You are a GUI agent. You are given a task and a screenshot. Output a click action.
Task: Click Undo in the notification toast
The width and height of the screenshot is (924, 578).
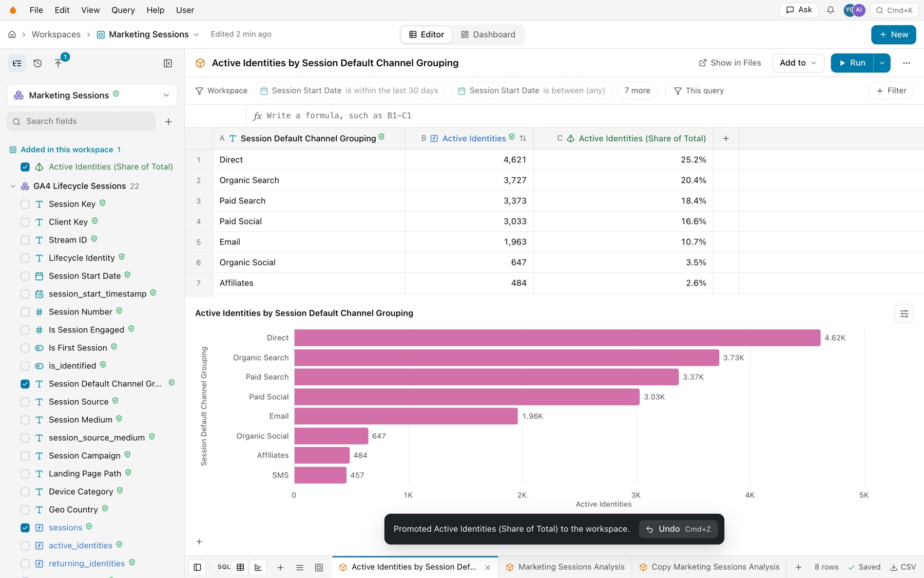pyautogui.click(x=678, y=529)
